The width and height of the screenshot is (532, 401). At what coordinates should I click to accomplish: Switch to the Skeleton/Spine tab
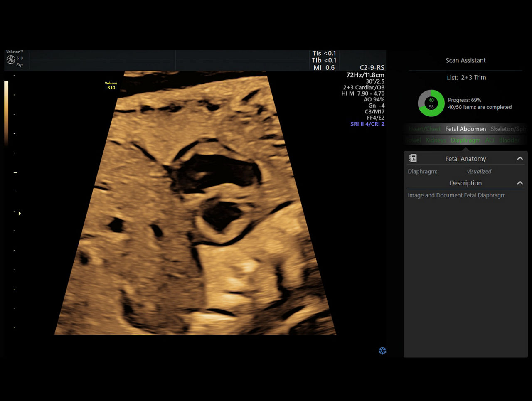coord(509,129)
